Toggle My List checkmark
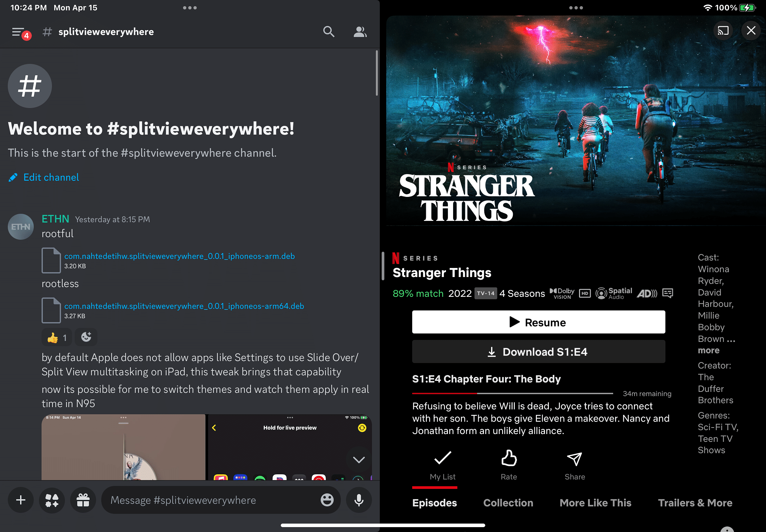Screen dimensions: 766x532 click(x=442, y=465)
